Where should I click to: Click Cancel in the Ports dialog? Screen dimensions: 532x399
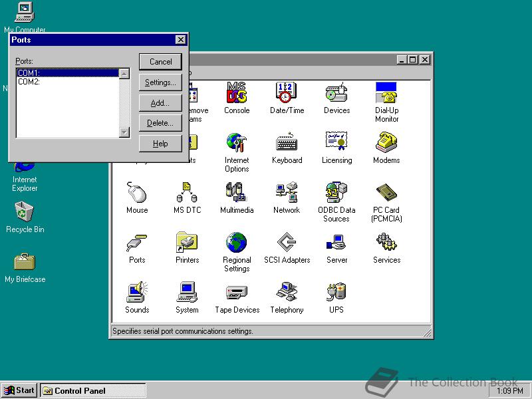click(160, 62)
